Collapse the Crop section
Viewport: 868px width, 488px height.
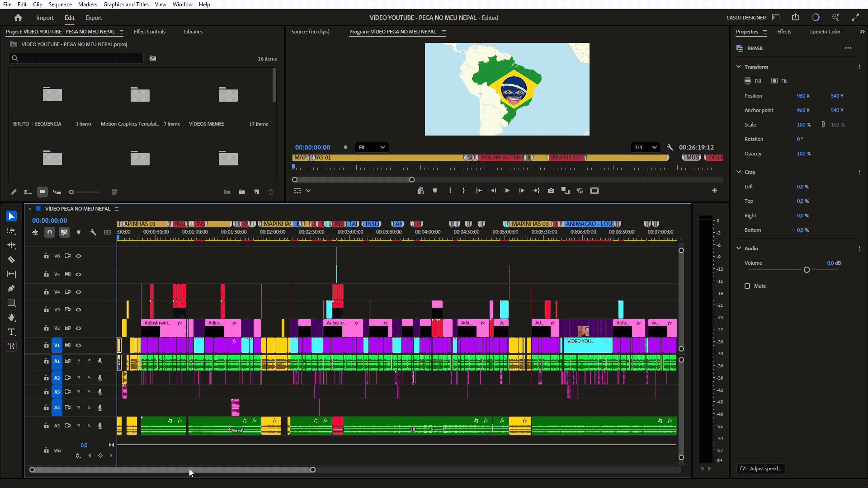(739, 172)
